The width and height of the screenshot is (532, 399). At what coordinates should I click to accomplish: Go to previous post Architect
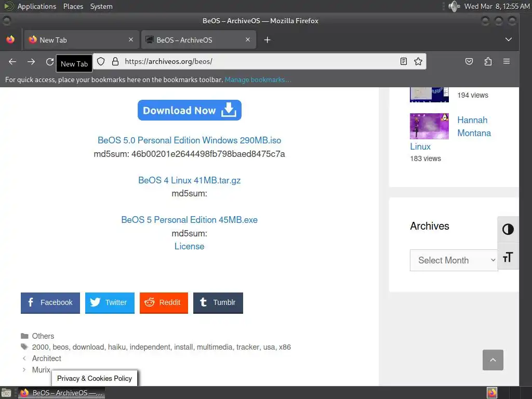pyautogui.click(x=46, y=358)
